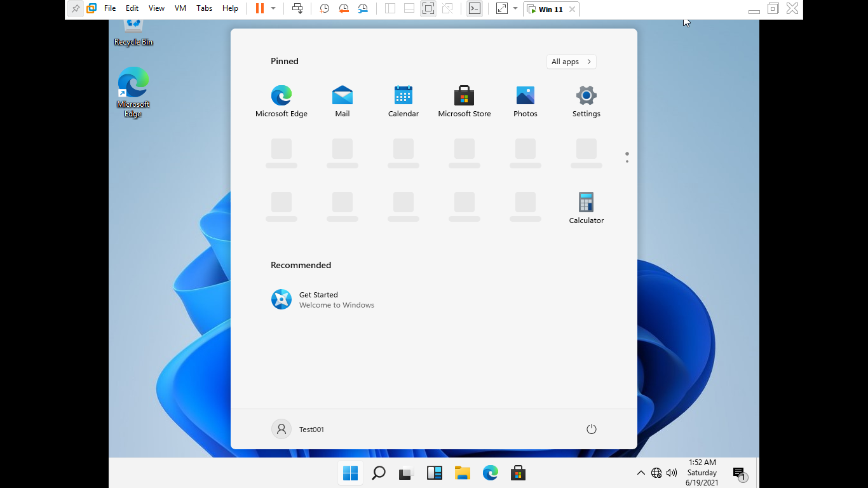
Task: Select the Recycle Bin desktop icon
Action: pos(133,33)
